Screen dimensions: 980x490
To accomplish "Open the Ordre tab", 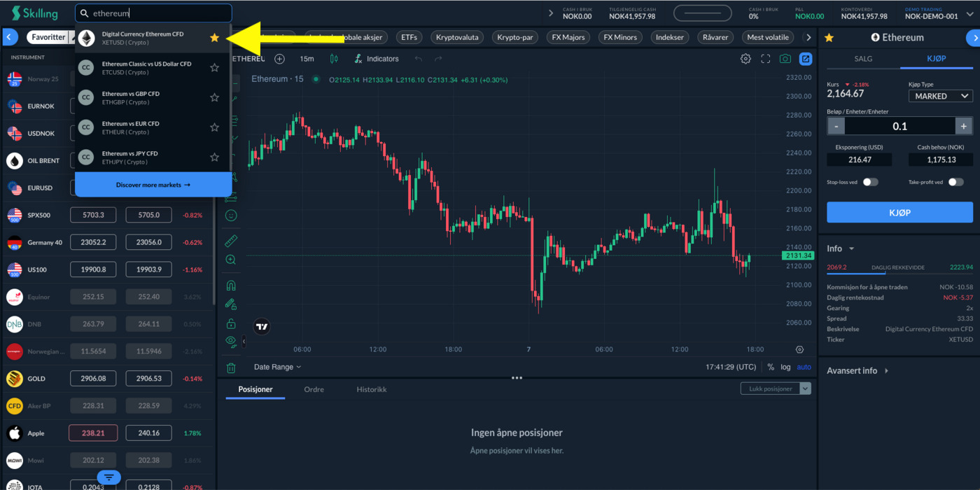I will [x=314, y=389].
